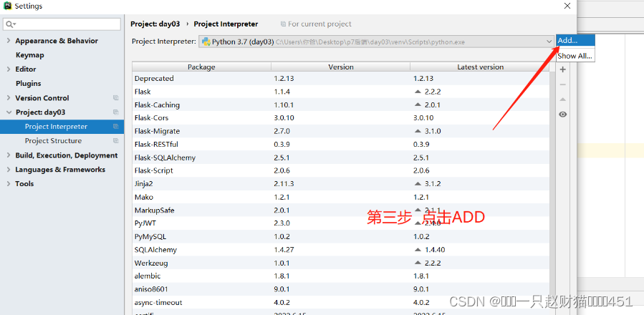Select the Flask package row
This screenshot has width=644, height=315.
click(x=340, y=92)
